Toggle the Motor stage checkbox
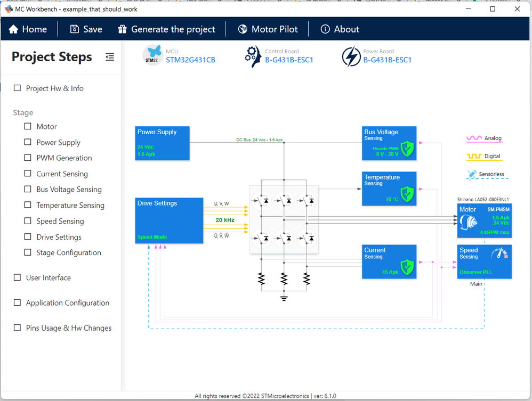The width and height of the screenshot is (532, 401). tap(28, 126)
